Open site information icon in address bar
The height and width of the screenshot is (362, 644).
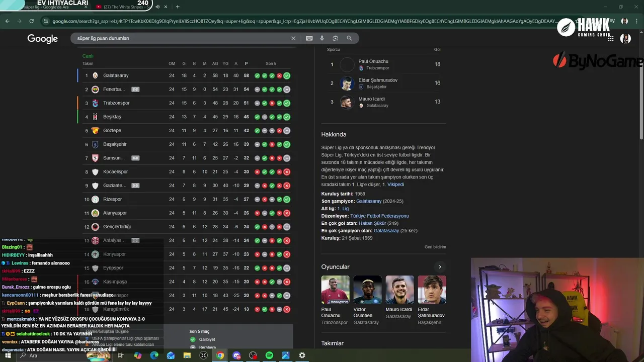click(x=46, y=21)
